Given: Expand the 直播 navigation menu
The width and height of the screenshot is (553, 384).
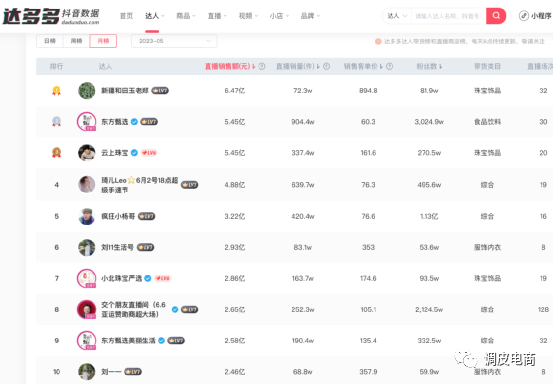Looking at the screenshot, I should pyautogui.click(x=217, y=16).
